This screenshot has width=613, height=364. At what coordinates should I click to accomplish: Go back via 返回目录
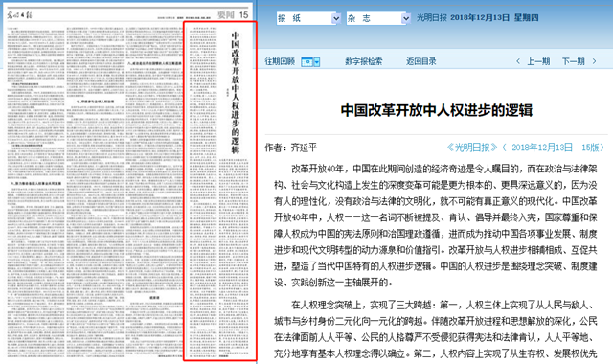pos(421,61)
